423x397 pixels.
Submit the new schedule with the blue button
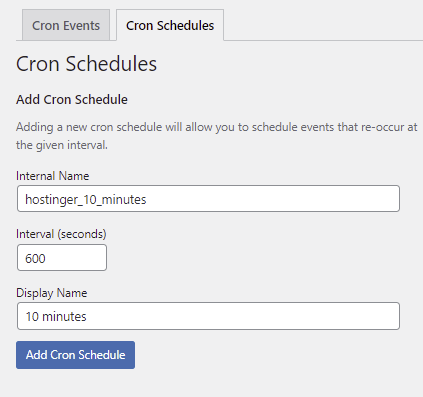(x=75, y=355)
